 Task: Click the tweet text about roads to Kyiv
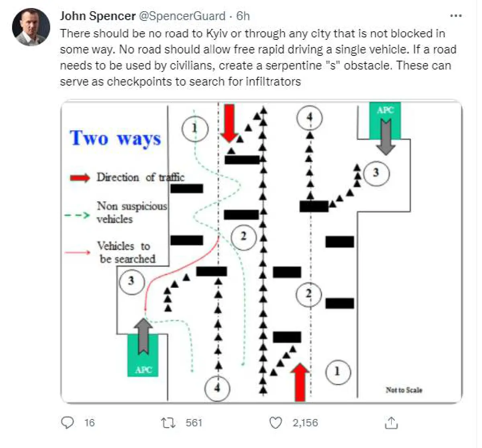click(x=257, y=57)
